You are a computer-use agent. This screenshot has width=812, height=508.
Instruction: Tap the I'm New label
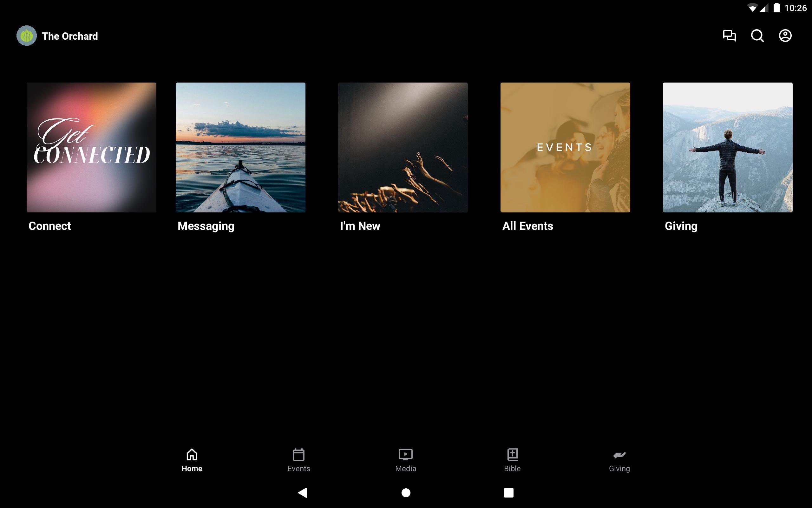[360, 226]
